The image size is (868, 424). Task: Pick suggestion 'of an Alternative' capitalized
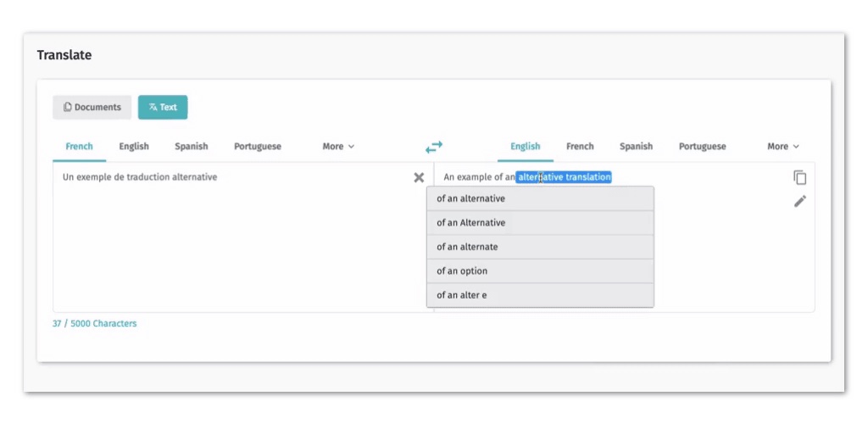point(540,222)
